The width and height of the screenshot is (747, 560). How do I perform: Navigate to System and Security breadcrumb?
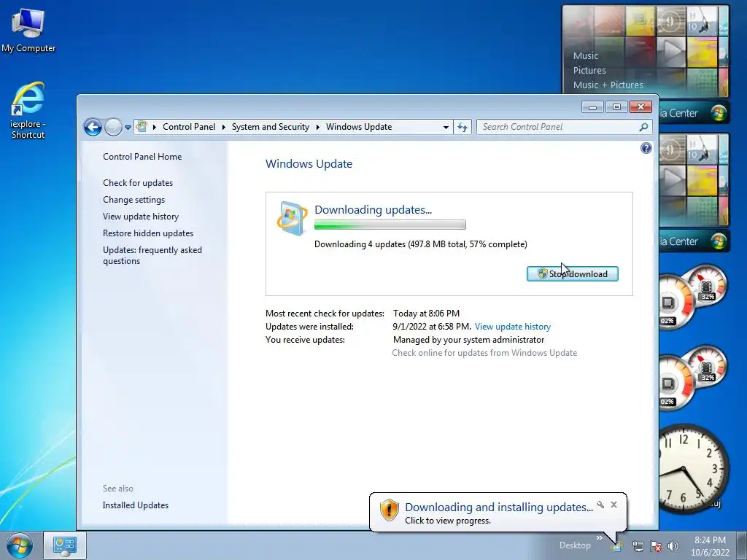point(270,127)
